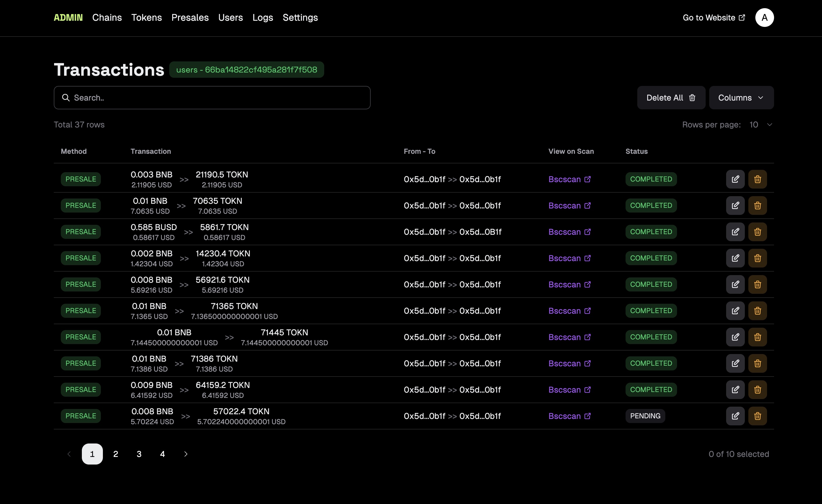822x504 pixels.
Task: Delete the 0.585 BUSD transaction row
Action: pyautogui.click(x=757, y=232)
